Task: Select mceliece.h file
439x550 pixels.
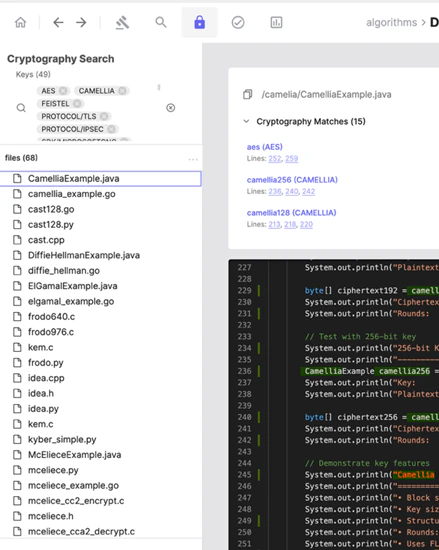Action: coord(101,516)
